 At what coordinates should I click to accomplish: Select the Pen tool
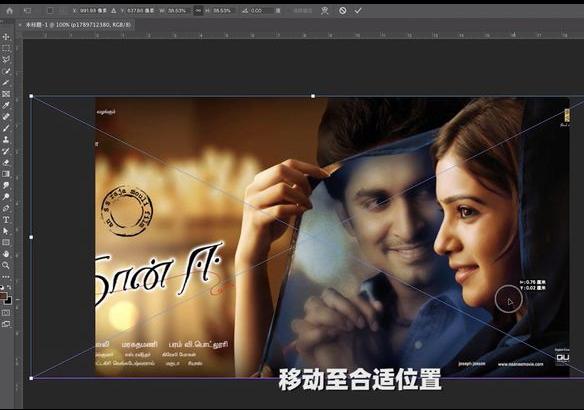click(6, 209)
